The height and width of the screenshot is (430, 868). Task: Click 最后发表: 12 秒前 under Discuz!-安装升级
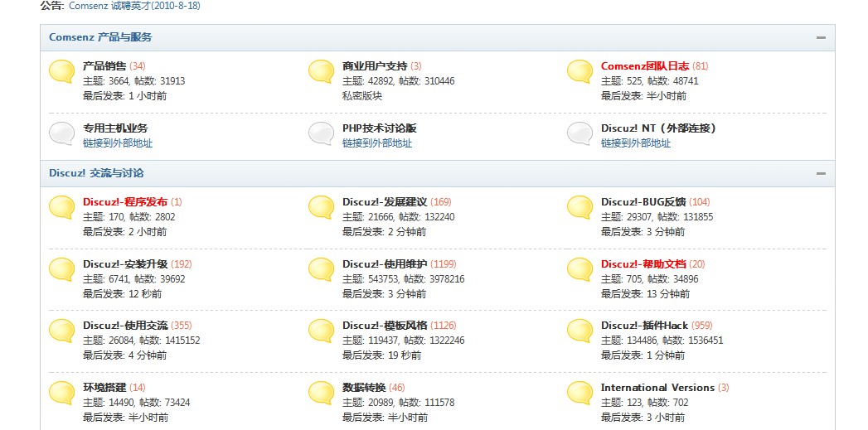pos(123,294)
